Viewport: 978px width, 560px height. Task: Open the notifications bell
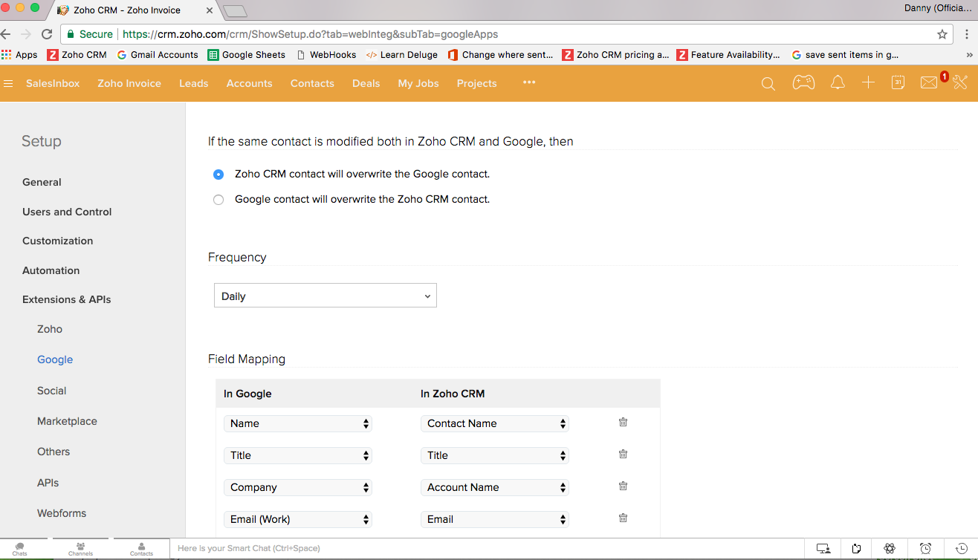[838, 83]
